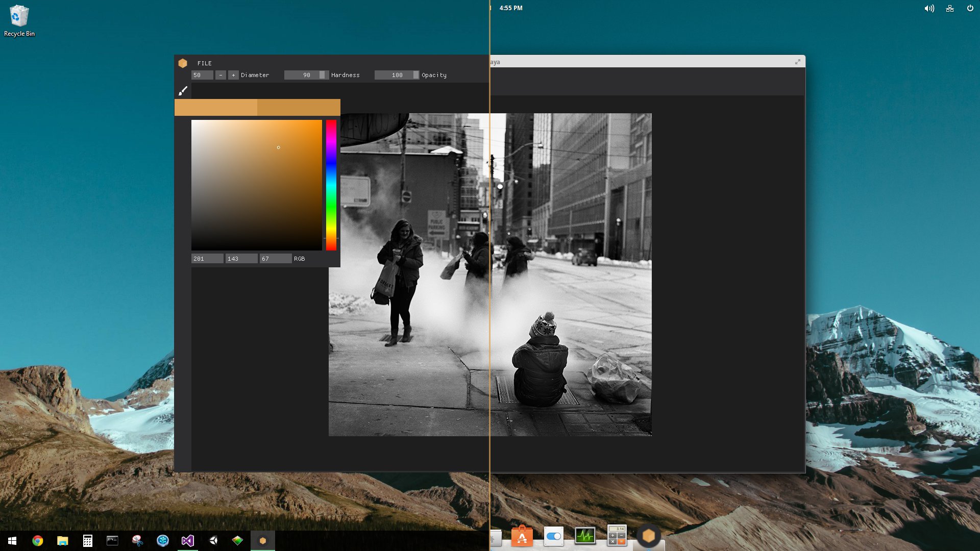Adjust the Opacity slider
980x551 pixels.
click(397, 75)
